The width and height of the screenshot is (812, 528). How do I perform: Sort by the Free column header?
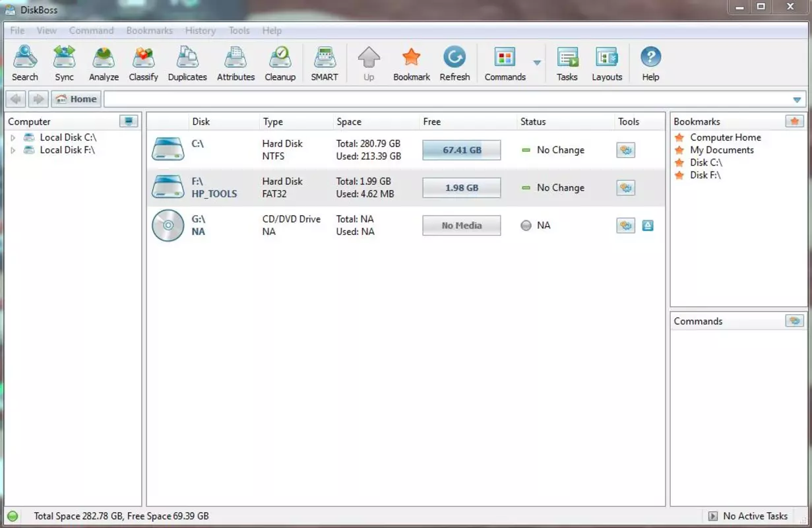coord(432,121)
